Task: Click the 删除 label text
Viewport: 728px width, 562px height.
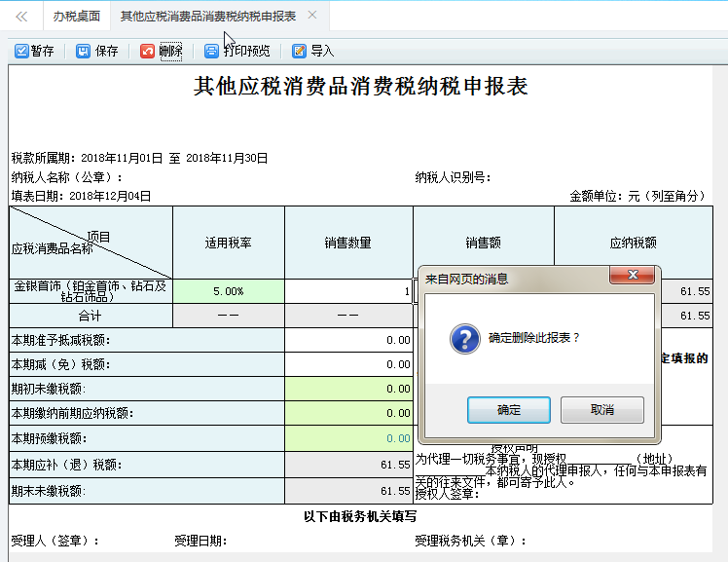Action: pos(170,51)
